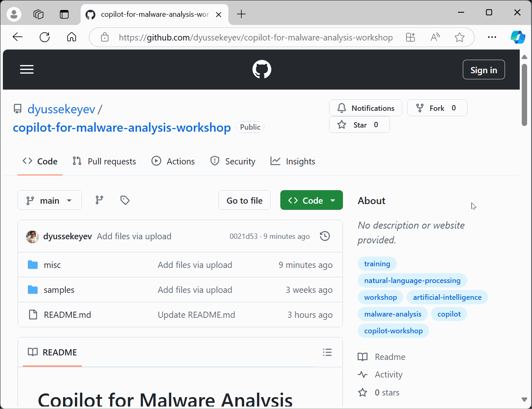Select the training topic tag
The height and width of the screenshot is (409, 532).
pyautogui.click(x=377, y=264)
